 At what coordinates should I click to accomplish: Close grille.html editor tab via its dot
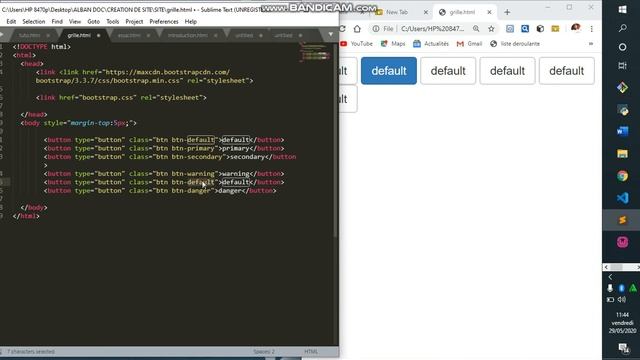98,36
